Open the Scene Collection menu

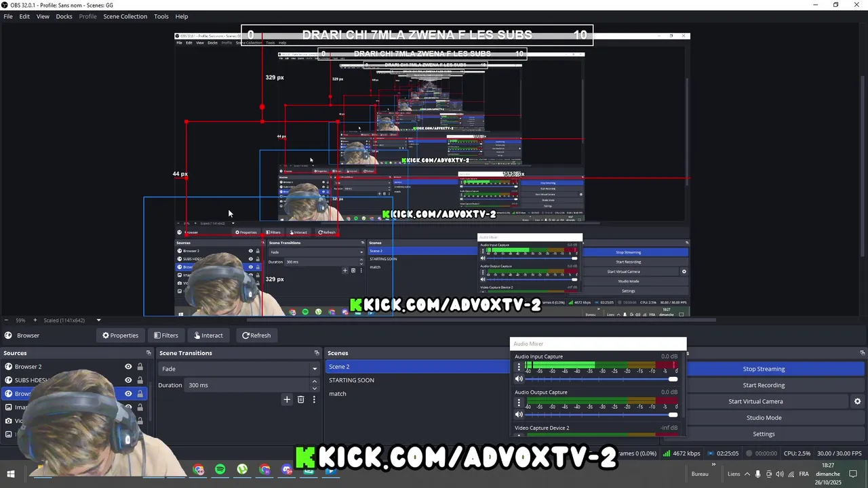pos(125,16)
